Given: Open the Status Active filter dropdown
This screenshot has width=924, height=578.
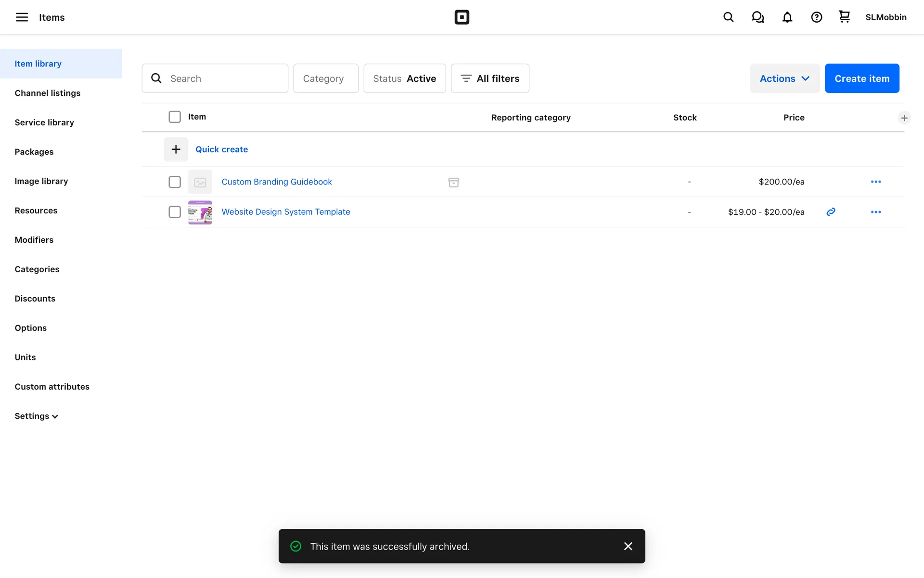Looking at the screenshot, I should click(404, 79).
